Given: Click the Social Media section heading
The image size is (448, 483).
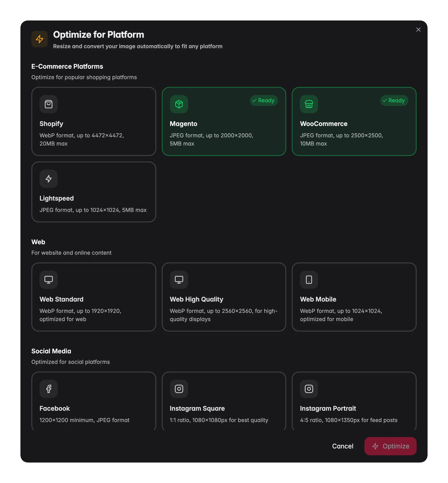Looking at the screenshot, I should tap(51, 351).
